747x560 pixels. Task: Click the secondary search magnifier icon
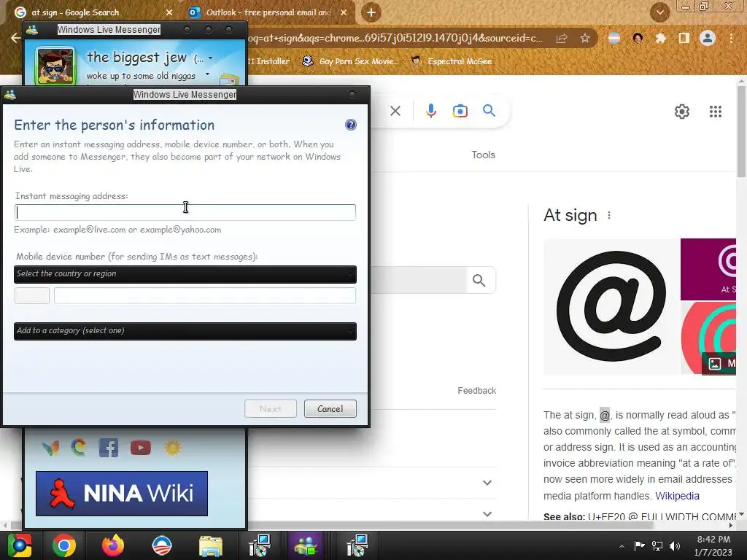[479, 281]
